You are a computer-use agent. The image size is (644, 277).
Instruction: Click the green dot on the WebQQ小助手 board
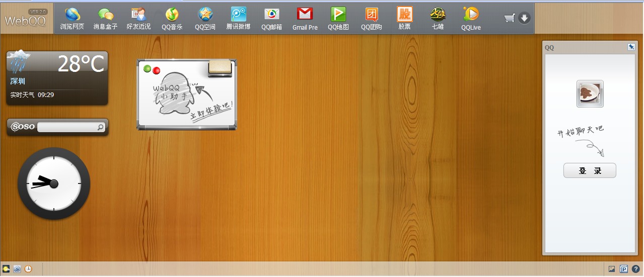click(x=148, y=69)
